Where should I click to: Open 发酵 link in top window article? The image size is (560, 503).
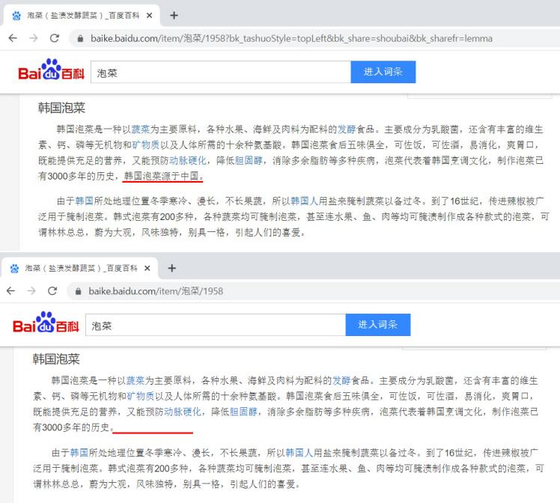(346, 130)
